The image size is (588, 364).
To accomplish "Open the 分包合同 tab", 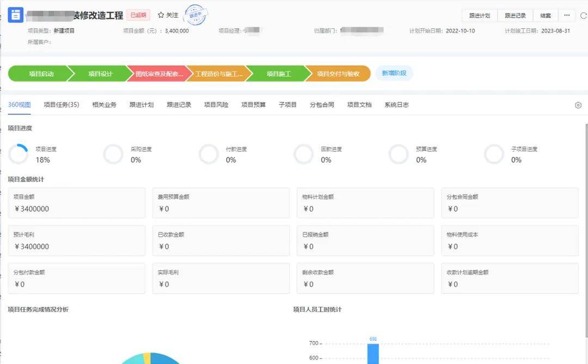I will pyautogui.click(x=322, y=105).
